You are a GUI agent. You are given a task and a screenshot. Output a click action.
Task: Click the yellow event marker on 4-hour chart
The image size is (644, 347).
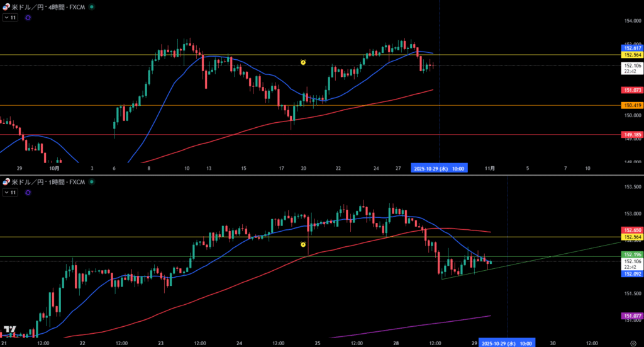click(303, 62)
